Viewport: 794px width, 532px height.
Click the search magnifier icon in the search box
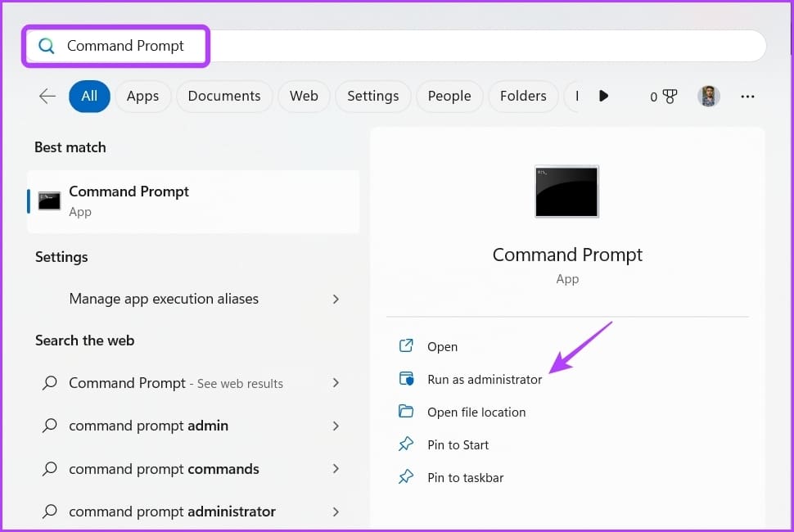(47, 46)
